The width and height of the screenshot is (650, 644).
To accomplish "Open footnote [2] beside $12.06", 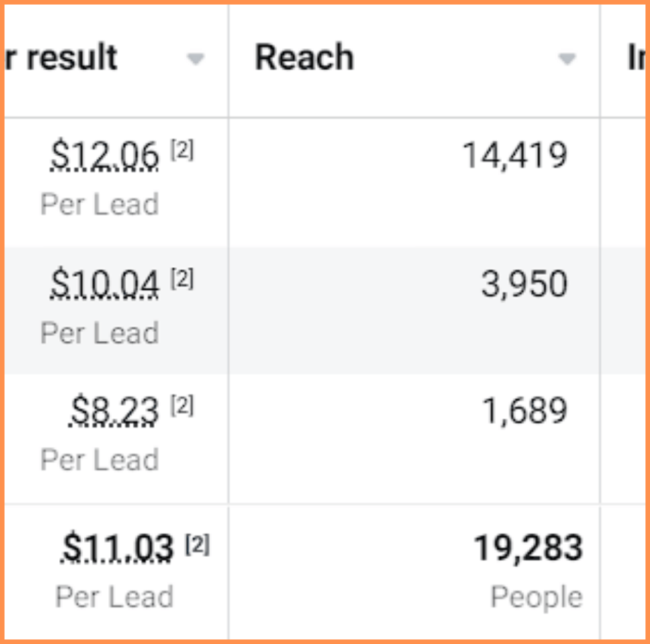I will click(182, 152).
